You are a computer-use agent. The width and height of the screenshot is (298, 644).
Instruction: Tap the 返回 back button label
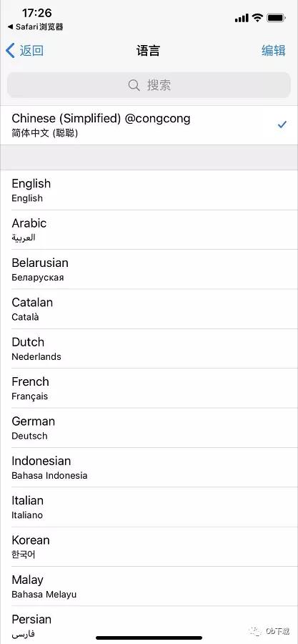coord(31,51)
